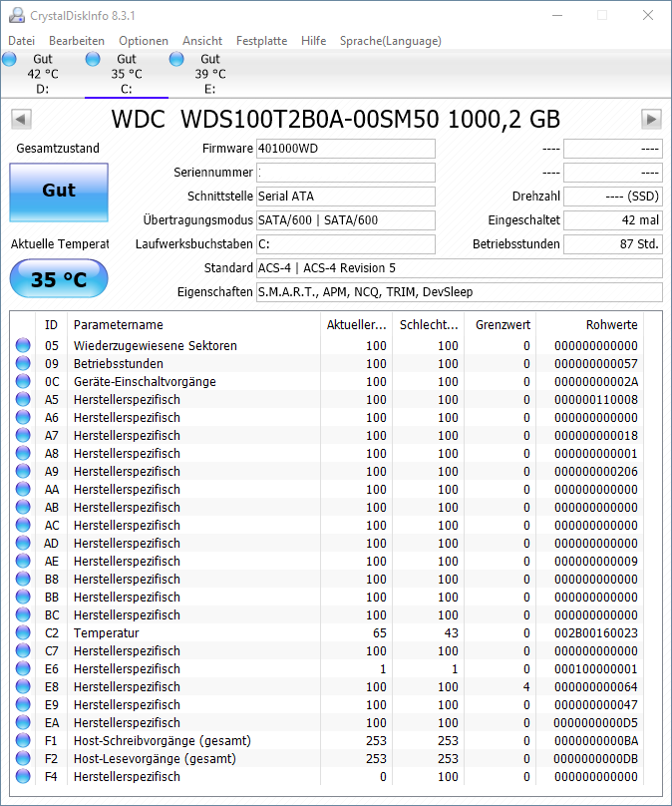Go to previous disk with left arrow
Viewport: 672px width, 806px height.
pyautogui.click(x=21, y=120)
